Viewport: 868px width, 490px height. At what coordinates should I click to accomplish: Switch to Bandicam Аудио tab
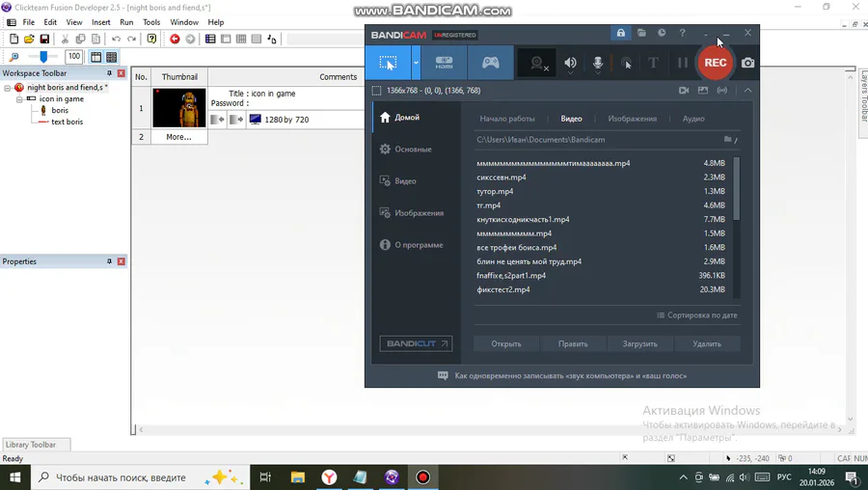coord(693,119)
